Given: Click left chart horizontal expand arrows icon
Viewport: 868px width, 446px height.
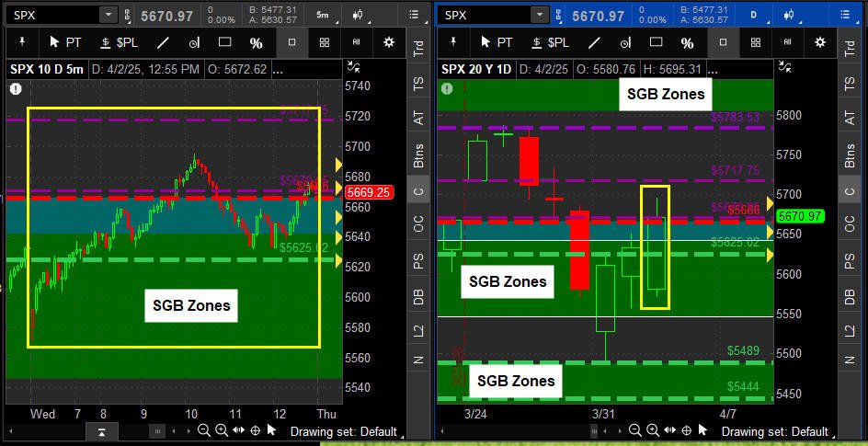Looking at the screenshot, I should pyautogui.click(x=238, y=430).
